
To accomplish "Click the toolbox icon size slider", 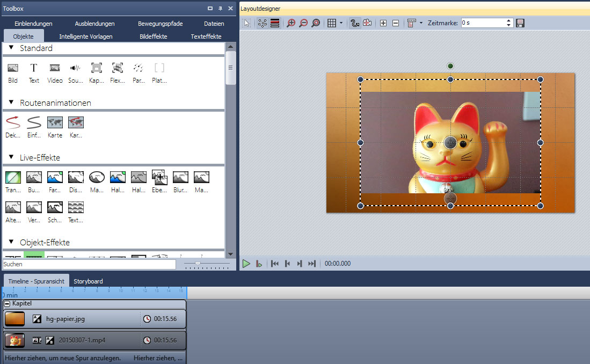I will [198, 264].
